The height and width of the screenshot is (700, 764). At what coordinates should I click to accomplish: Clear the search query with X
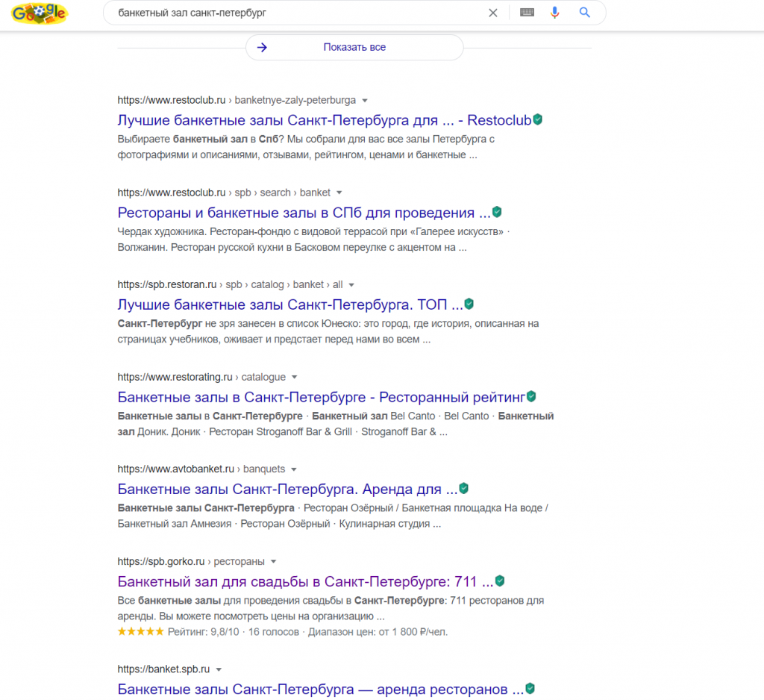(x=493, y=13)
